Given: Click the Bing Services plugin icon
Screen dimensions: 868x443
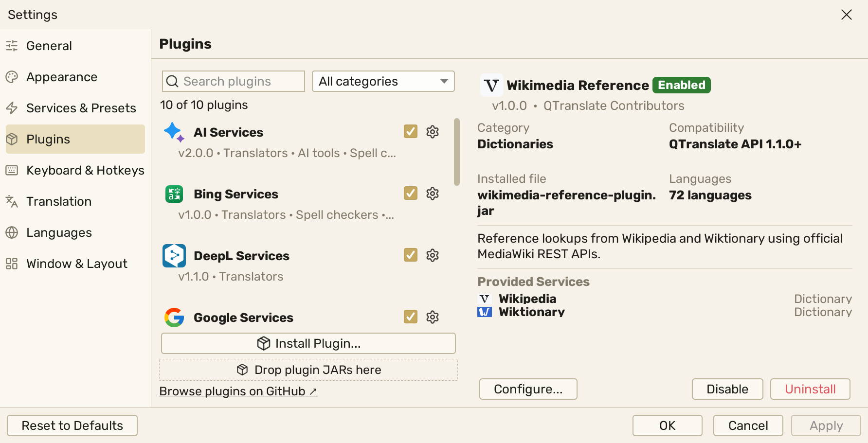Looking at the screenshot, I should (174, 194).
